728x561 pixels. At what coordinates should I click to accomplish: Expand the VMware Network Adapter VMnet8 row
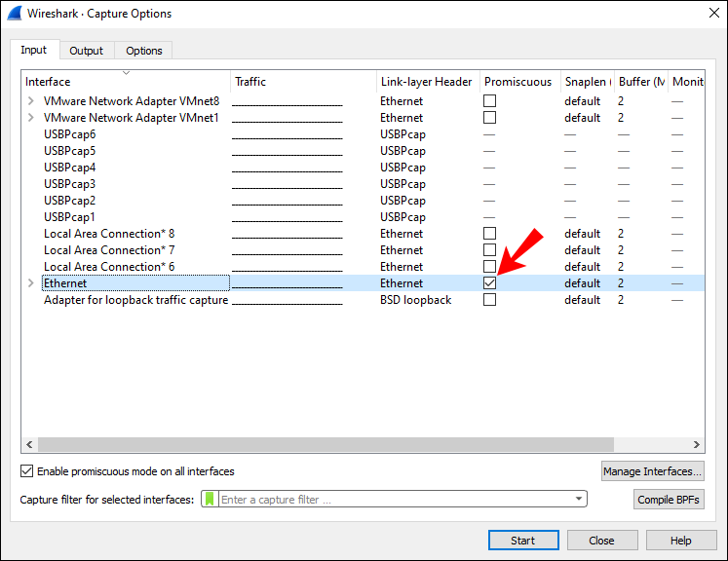30,100
